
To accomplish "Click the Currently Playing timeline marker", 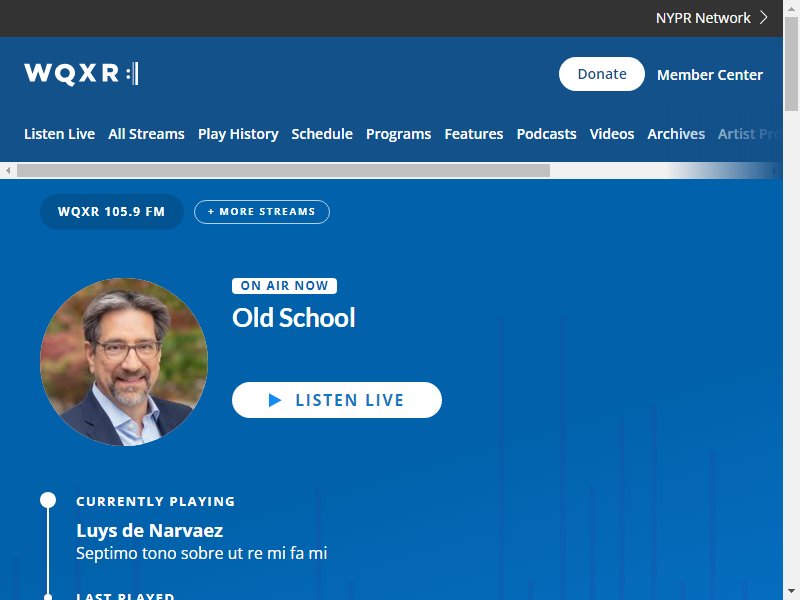I will (48, 500).
